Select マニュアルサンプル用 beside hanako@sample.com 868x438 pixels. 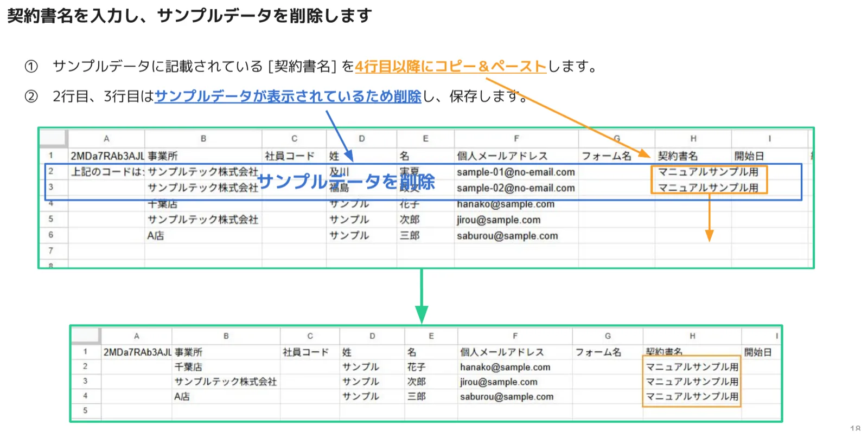pos(692,367)
